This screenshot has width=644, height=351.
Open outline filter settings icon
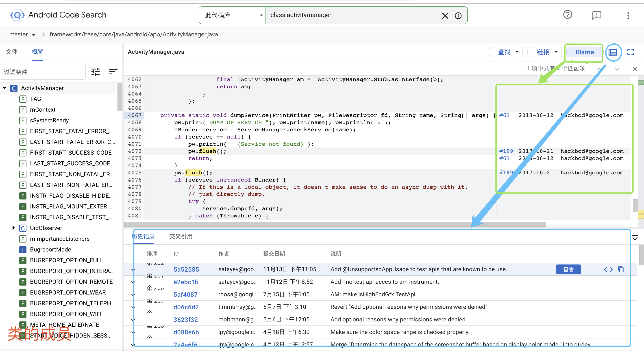[95, 72]
